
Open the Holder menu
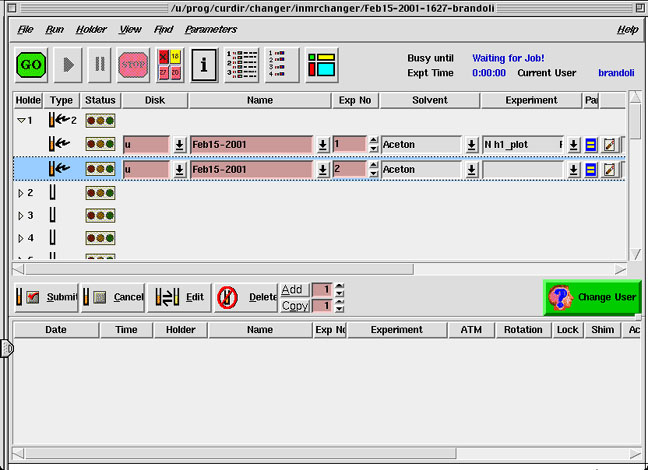tap(91, 30)
